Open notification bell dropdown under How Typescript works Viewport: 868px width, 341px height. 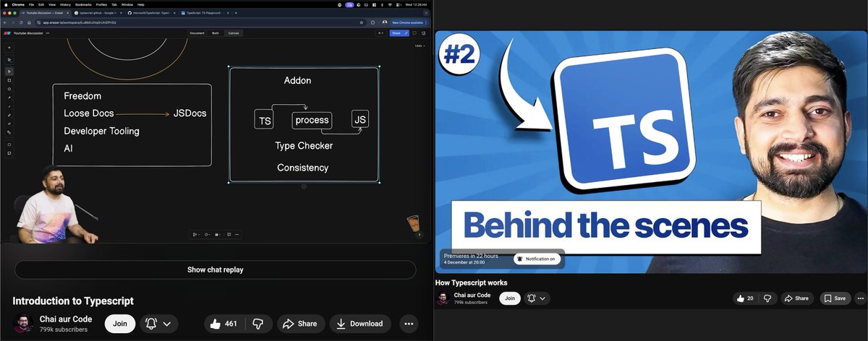click(x=537, y=298)
